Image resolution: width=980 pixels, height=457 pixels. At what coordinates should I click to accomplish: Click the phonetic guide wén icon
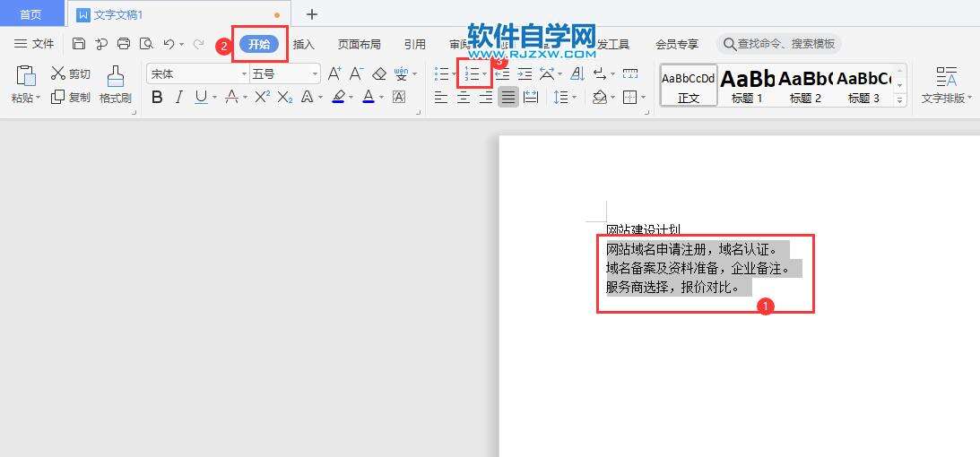pos(402,73)
